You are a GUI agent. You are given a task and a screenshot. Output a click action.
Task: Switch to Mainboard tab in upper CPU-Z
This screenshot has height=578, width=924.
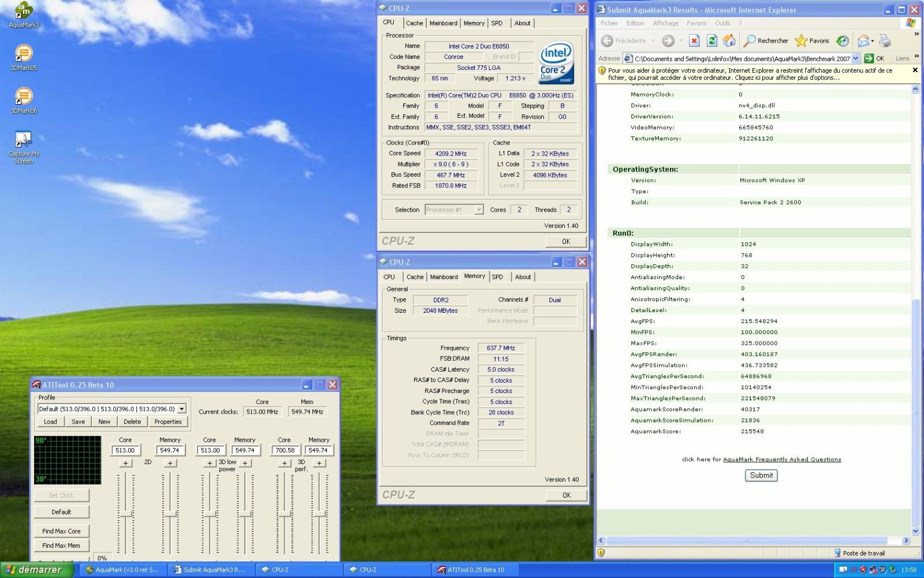point(444,23)
